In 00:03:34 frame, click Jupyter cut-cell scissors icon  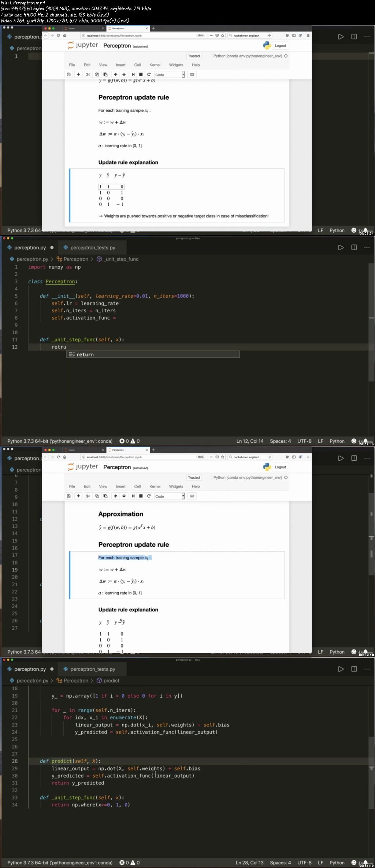pos(88,74)
